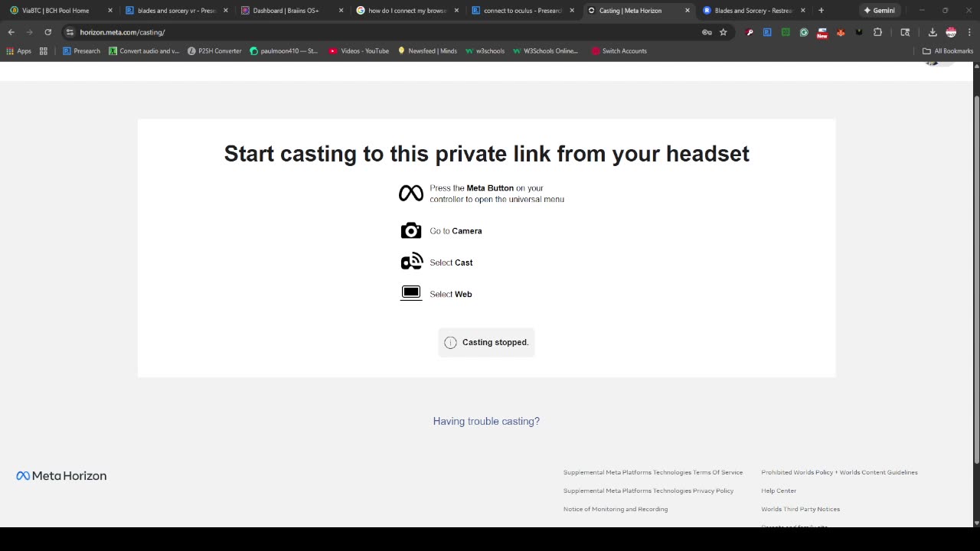The height and width of the screenshot is (551, 980).
Task: Reload the casting page
Action: pyautogui.click(x=47, y=32)
